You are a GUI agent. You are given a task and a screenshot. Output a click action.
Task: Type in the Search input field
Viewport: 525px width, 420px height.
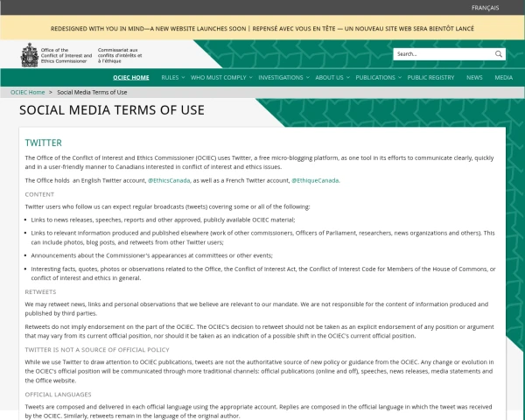click(x=442, y=54)
